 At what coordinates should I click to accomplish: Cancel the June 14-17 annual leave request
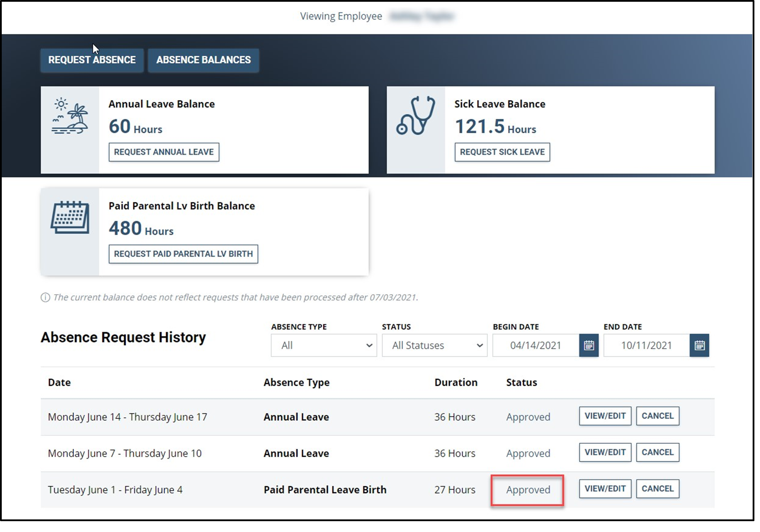657,416
